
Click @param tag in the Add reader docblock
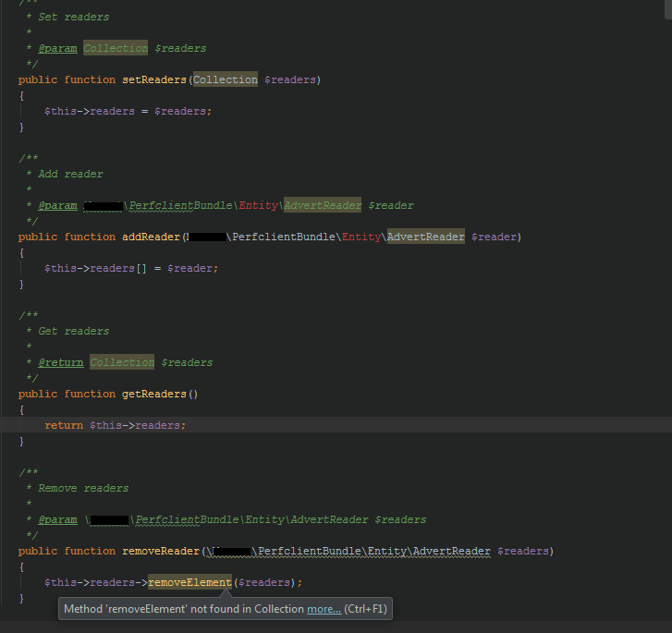58,206
